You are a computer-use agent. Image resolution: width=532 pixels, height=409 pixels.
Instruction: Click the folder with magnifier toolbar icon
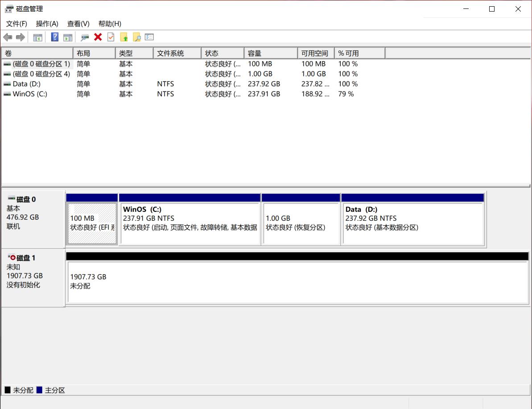[136, 37]
